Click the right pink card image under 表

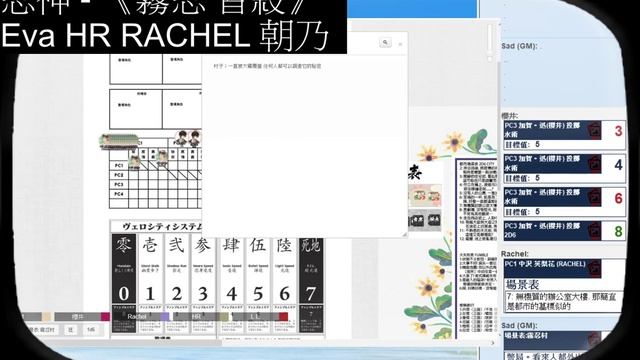pos(433,196)
